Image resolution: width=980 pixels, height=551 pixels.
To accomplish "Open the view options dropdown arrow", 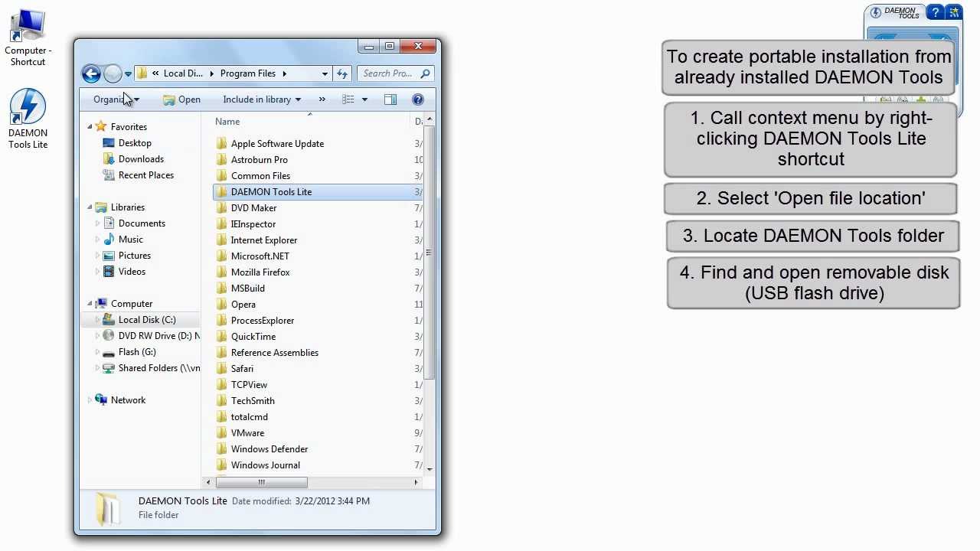I will (x=364, y=99).
